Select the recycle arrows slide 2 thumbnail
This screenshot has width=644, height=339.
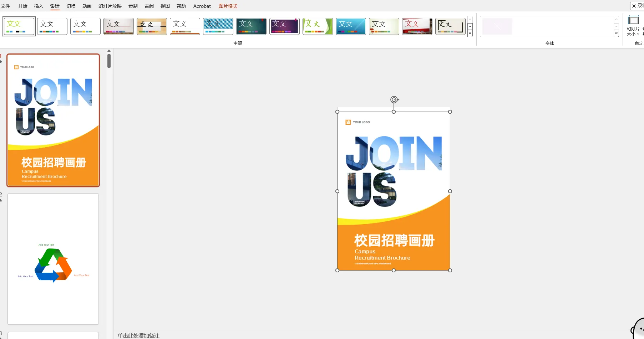tap(53, 259)
